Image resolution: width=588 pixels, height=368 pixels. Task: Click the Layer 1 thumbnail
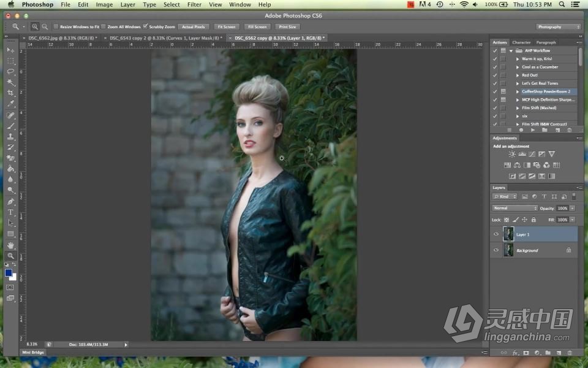pyautogui.click(x=508, y=234)
